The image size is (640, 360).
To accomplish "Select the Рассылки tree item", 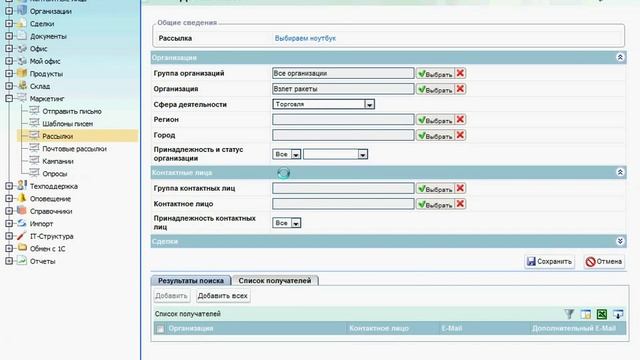I will [x=58, y=136].
